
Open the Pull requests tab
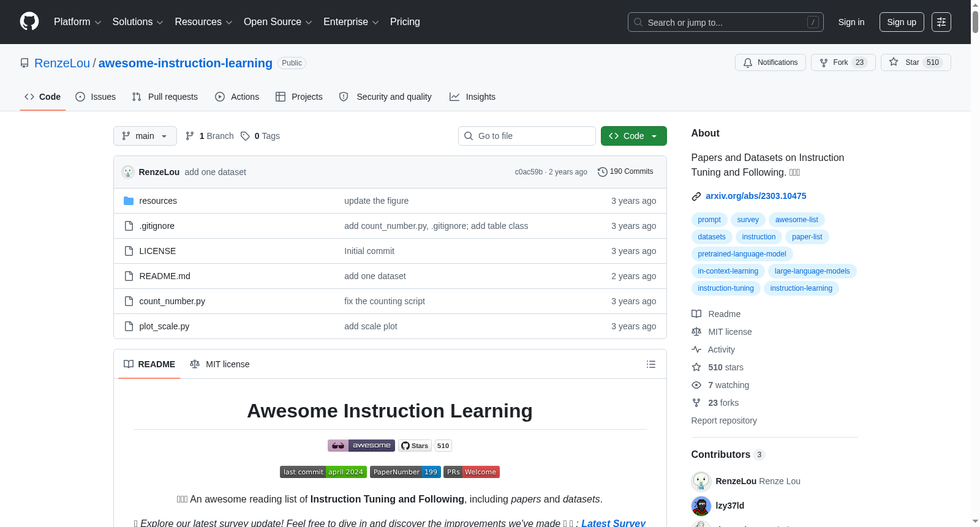pyautogui.click(x=165, y=97)
